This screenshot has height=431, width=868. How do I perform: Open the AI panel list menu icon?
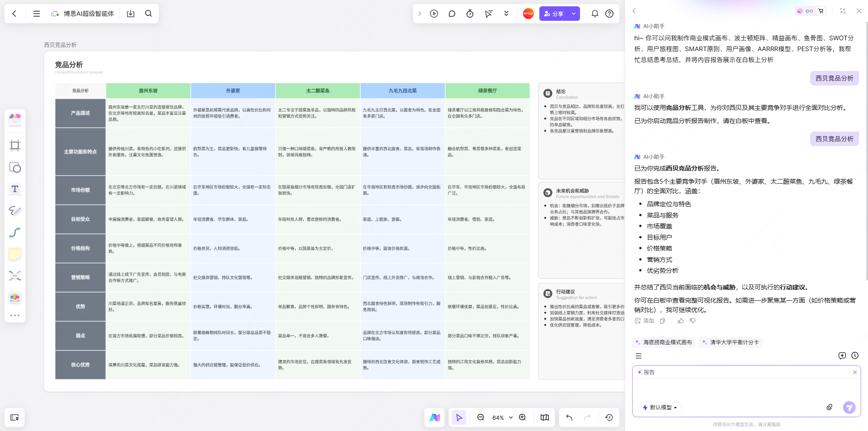(638, 356)
